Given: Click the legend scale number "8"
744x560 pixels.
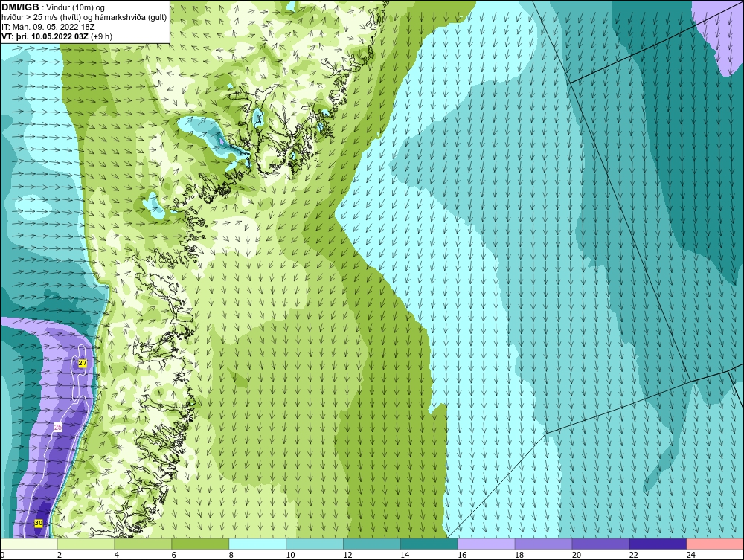Looking at the screenshot, I should point(231,555).
